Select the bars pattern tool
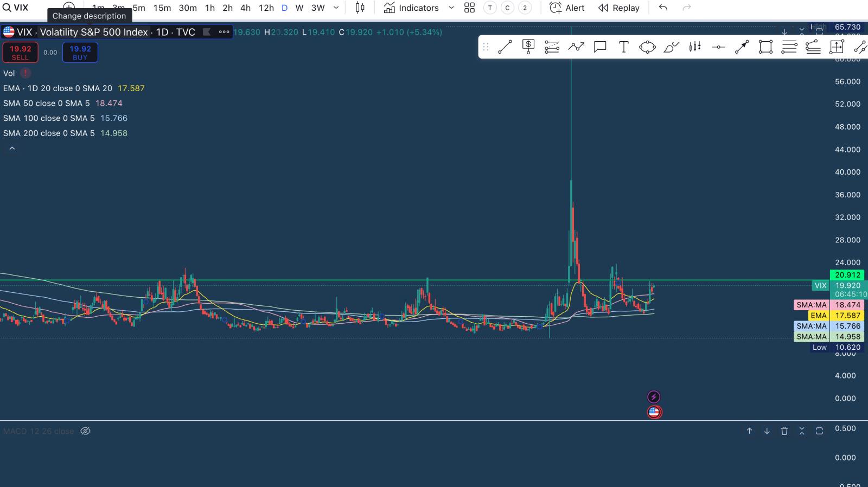Image resolution: width=868 pixels, height=487 pixels. point(695,47)
